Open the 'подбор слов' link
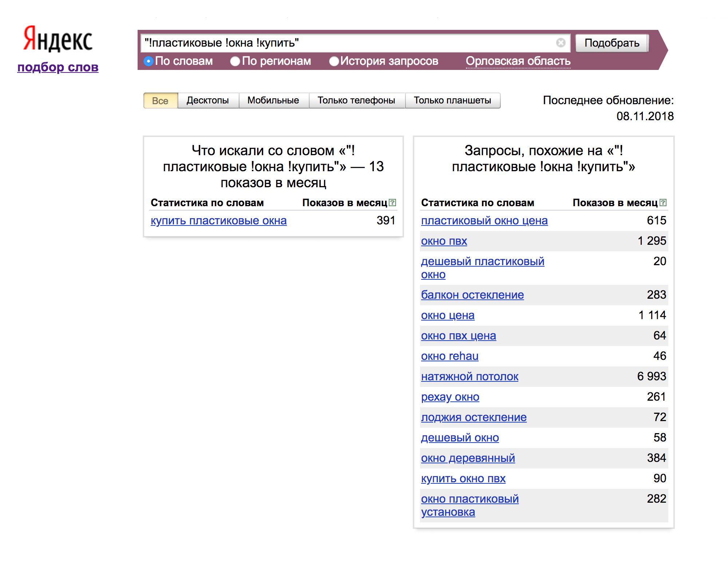 click(58, 67)
